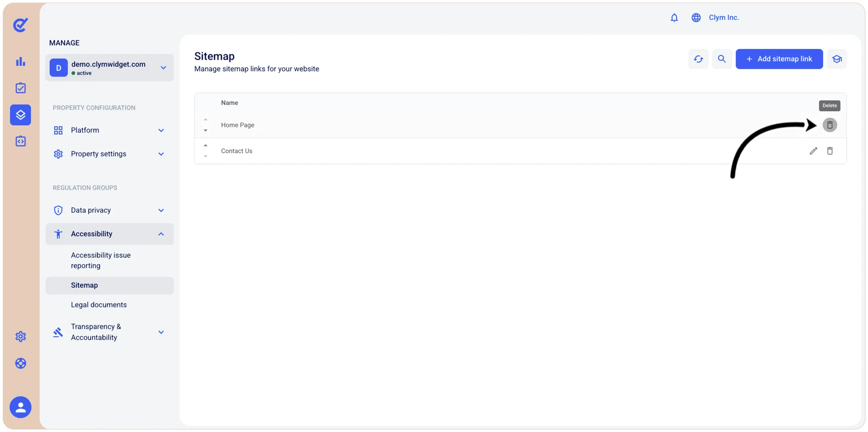Select the Home Page row name
This screenshot has width=868, height=432.
click(x=238, y=125)
